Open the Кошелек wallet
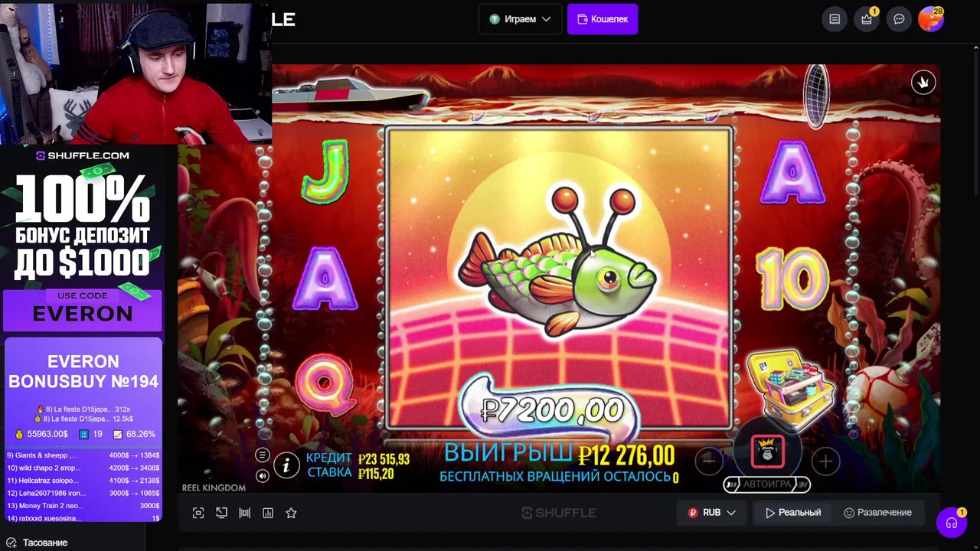This screenshot has height=551, width=980. tap(603, 19)
